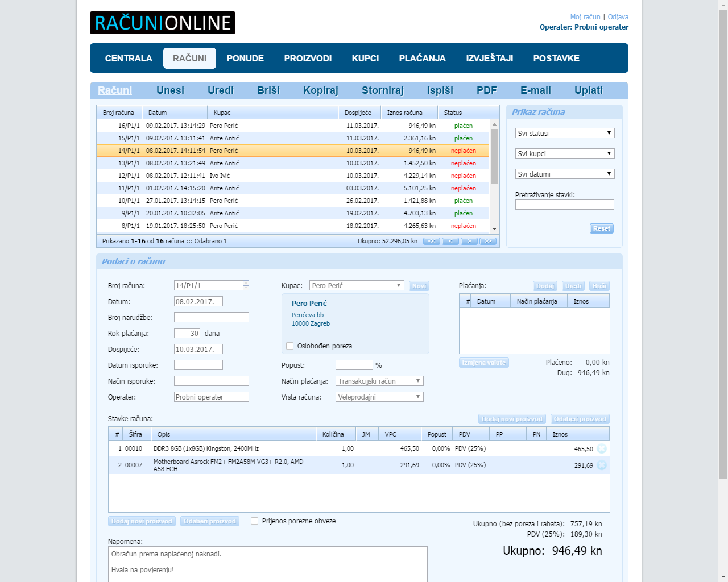728x582 pixels.
Task: Enable Prijenos porezne obveze checkbox
Action: pos(255,521)
